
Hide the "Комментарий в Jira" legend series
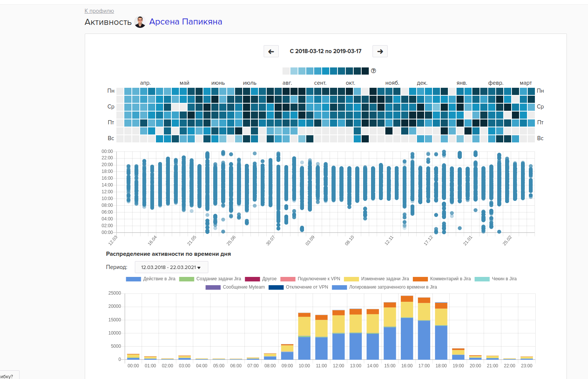coord(442,279)
